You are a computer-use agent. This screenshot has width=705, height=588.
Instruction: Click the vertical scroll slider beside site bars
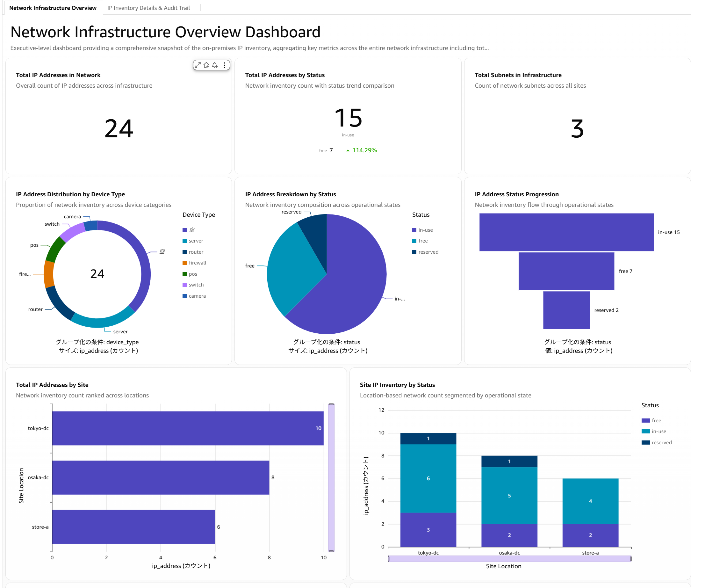pos(331,477)
